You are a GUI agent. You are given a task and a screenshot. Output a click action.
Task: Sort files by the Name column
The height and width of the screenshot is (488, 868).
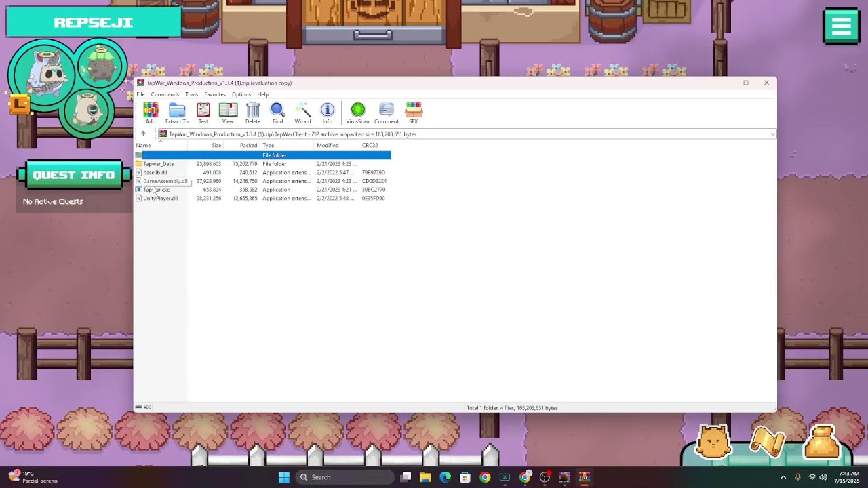(161, 146)
